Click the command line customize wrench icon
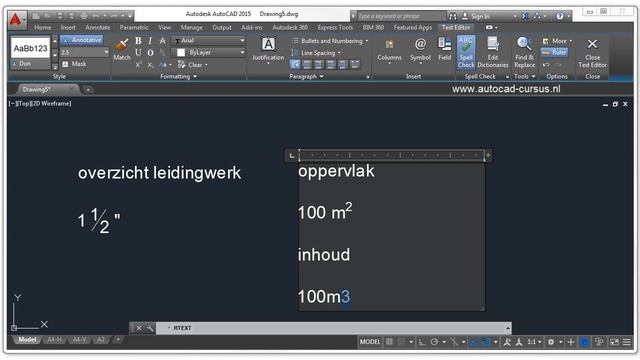 [150, 328]
